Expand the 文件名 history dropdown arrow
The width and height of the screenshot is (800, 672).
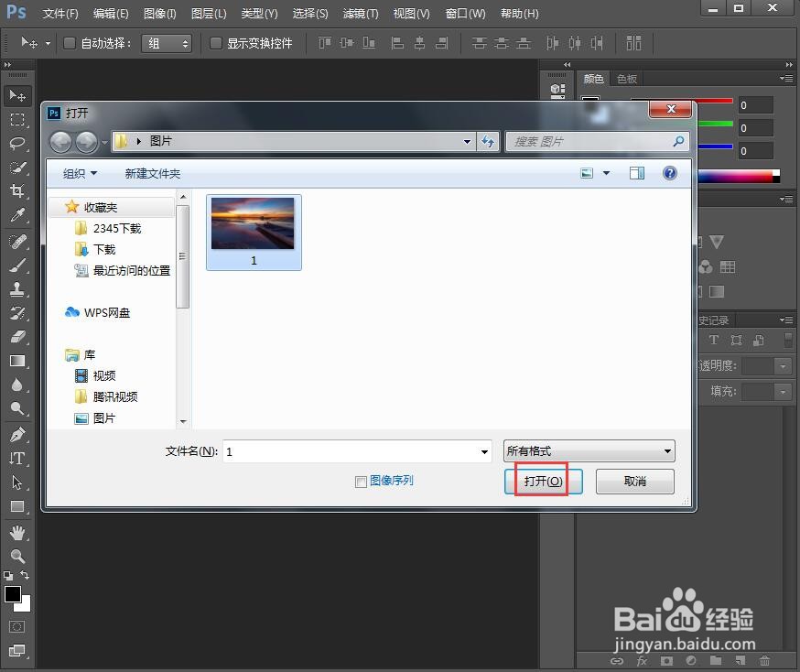[484, 451]
